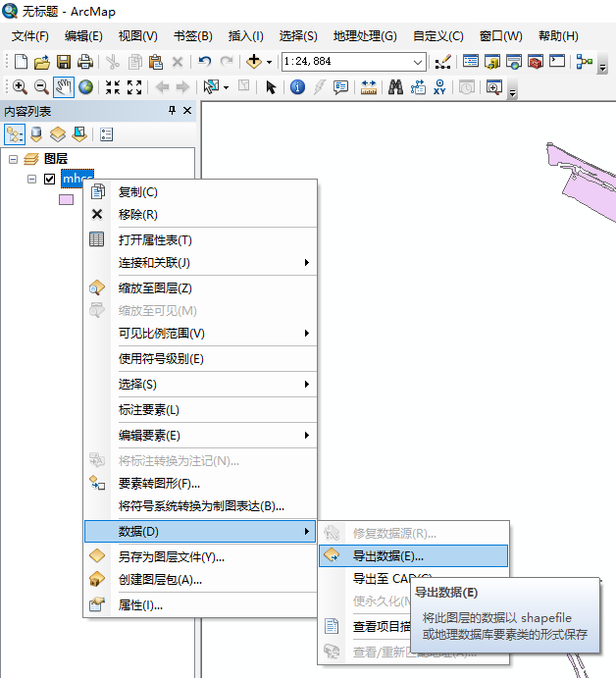Choose 移除(R) to remove layer
Image resolution: width=616 pixels, height=679 pixels.
pyautogui.click(x=201, y=214)
